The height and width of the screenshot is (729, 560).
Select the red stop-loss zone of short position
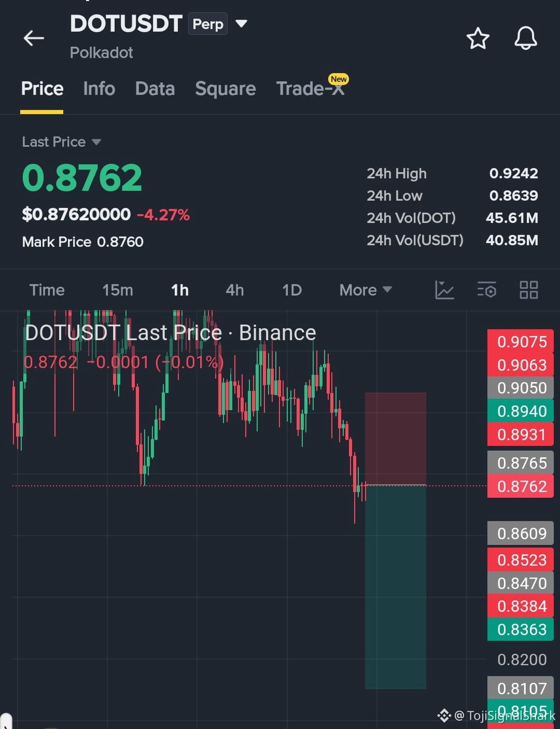(x=396, y=439)
